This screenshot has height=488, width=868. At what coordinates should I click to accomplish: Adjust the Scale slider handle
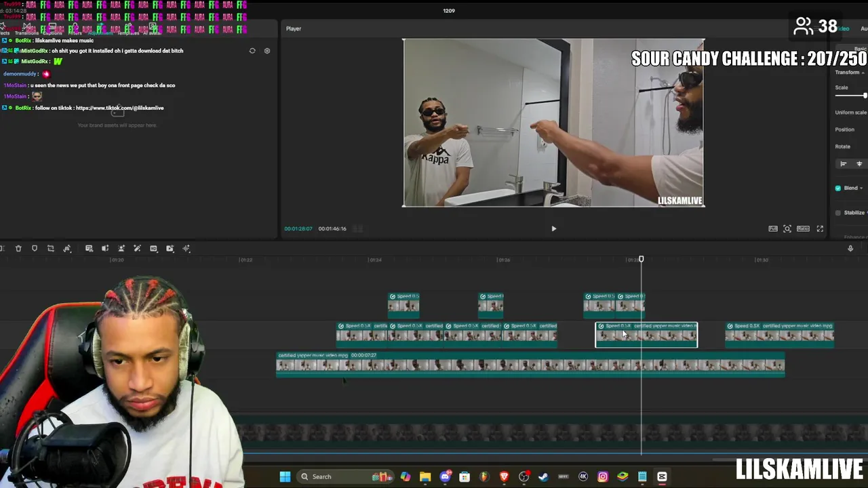[x=865, y=96]
